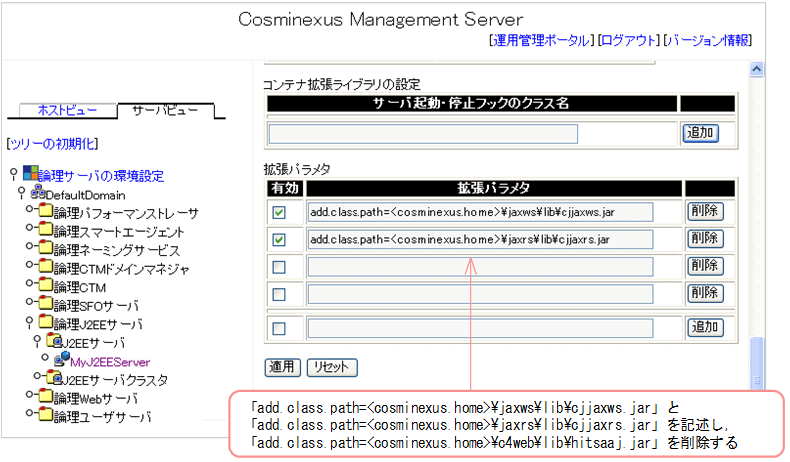Delete the cjjaxws.jar parameter row
790x462 pixels.
click(705, 211)
